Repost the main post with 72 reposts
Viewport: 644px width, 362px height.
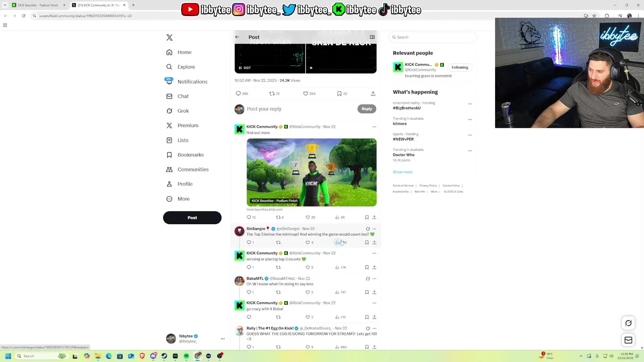pyautogui.click(x=272, y=94)
